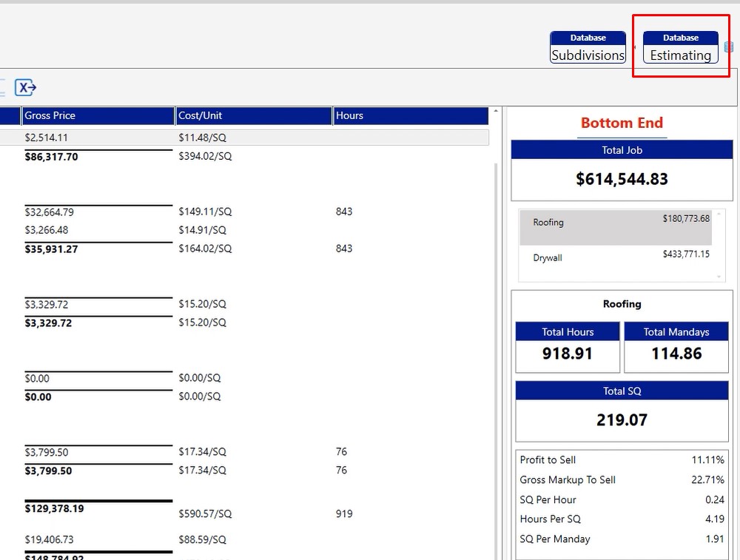Click the Total SQ value 219.07

click(x=622, y=420)
